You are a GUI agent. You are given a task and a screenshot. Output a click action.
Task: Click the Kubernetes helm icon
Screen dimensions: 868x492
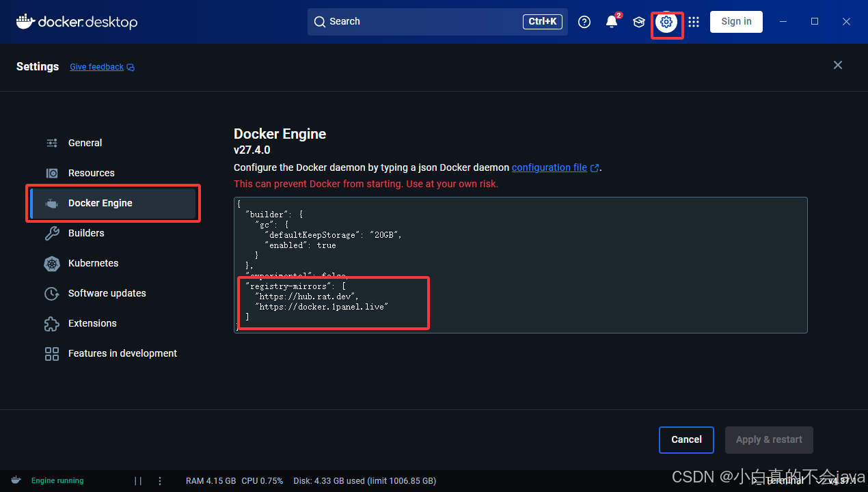pyautogui.click(x=52, y=264)
